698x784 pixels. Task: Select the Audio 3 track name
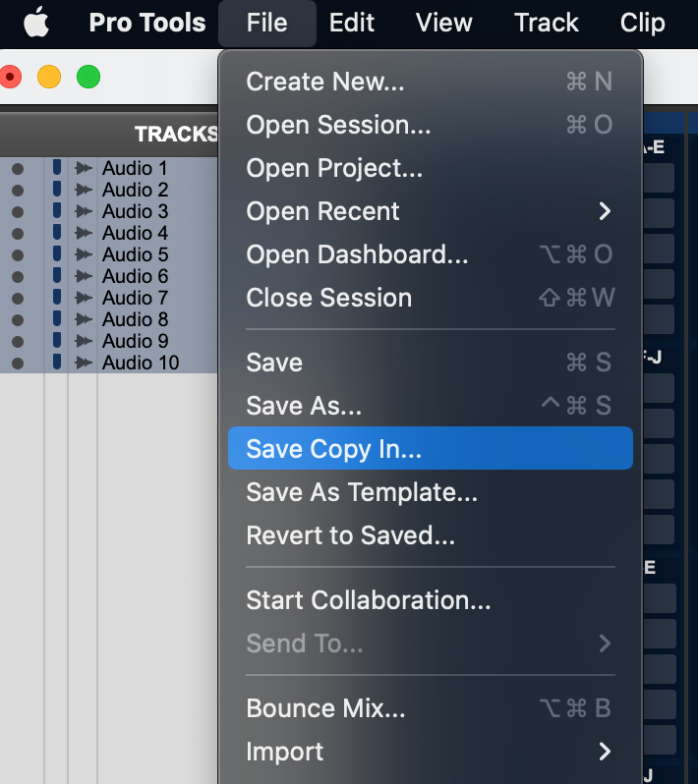135,211
